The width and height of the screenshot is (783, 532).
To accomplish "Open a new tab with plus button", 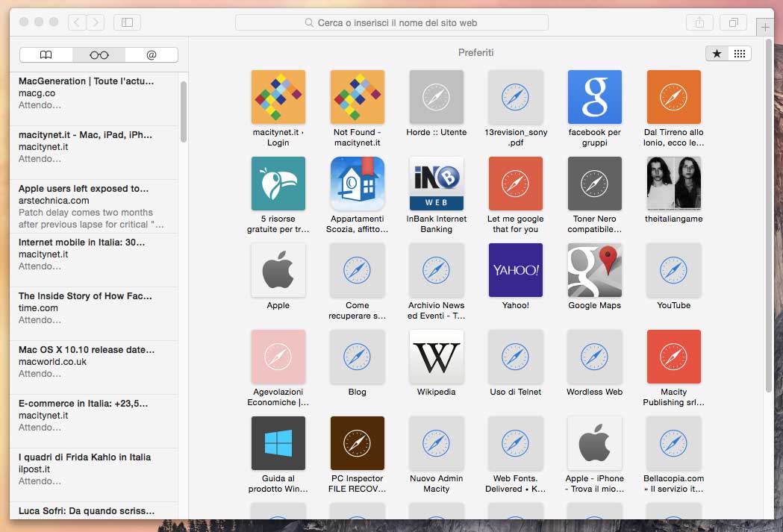I will coord(764,28).
